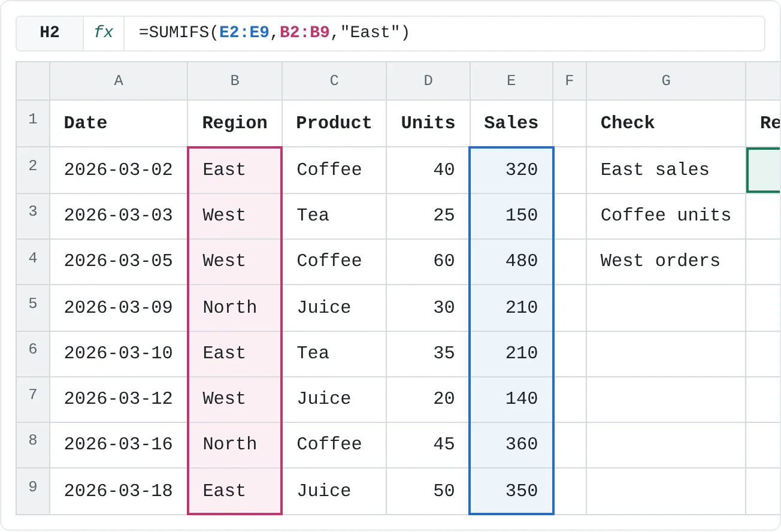Click units value 35

428,353
